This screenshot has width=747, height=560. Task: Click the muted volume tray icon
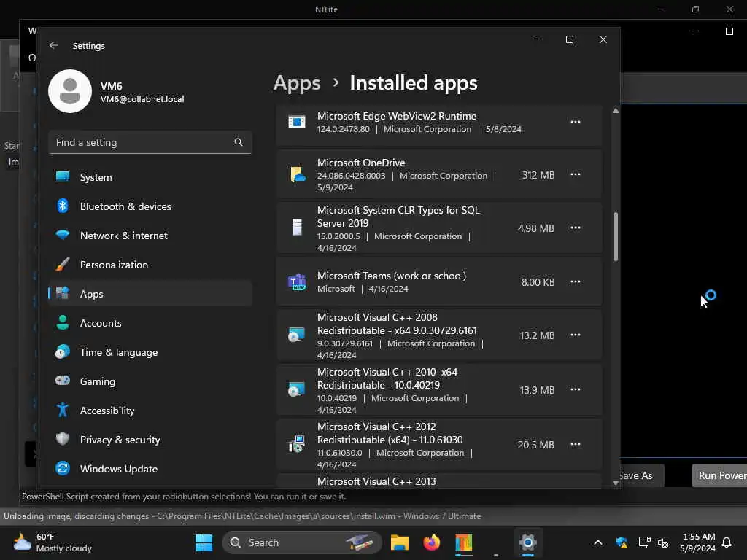[x=662, y=542]
